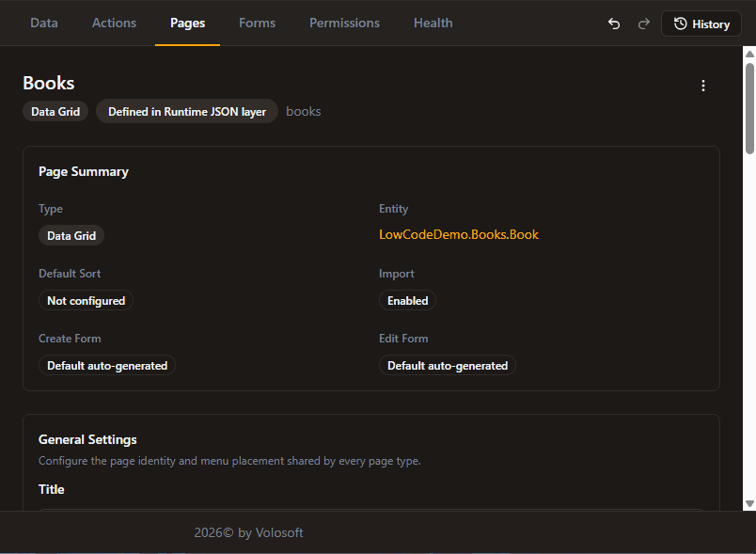Click the 'books' page name text
Viewport: 756px width, 554px height.
click(x=304, y=111)
